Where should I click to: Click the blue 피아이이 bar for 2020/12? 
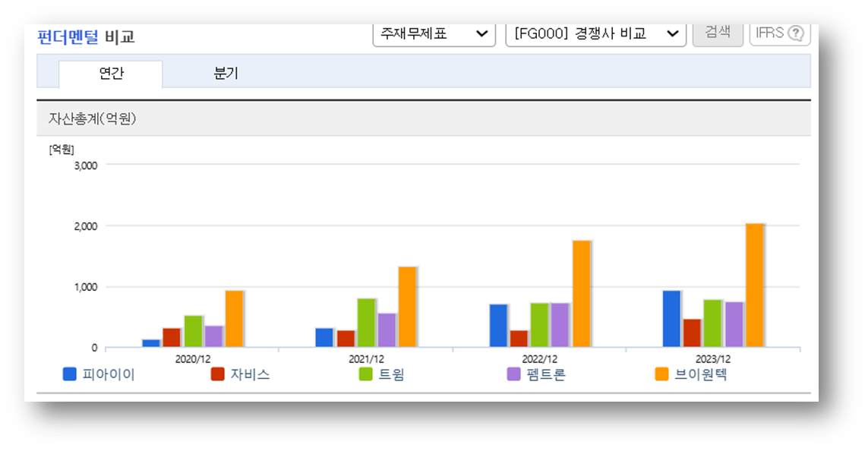click(x=151, y=344)
